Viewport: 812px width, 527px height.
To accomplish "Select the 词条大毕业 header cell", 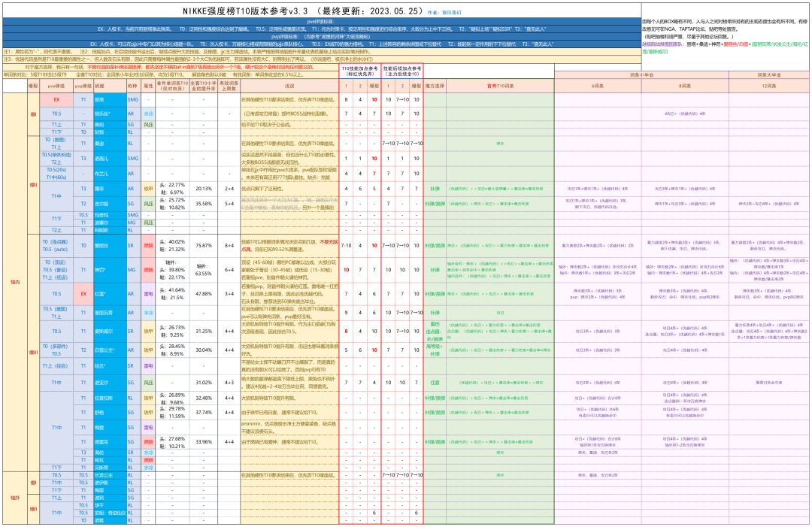I will point(768,75).
